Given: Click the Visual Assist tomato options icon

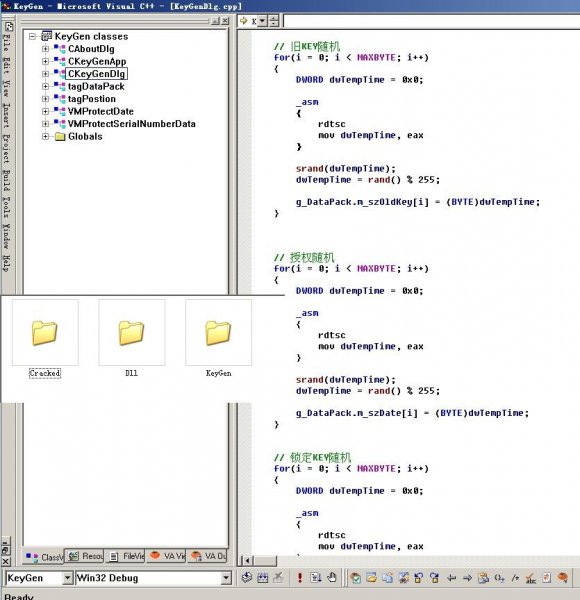Looking at the screenshot, I should pyautogui.click(x=563, y=577).
